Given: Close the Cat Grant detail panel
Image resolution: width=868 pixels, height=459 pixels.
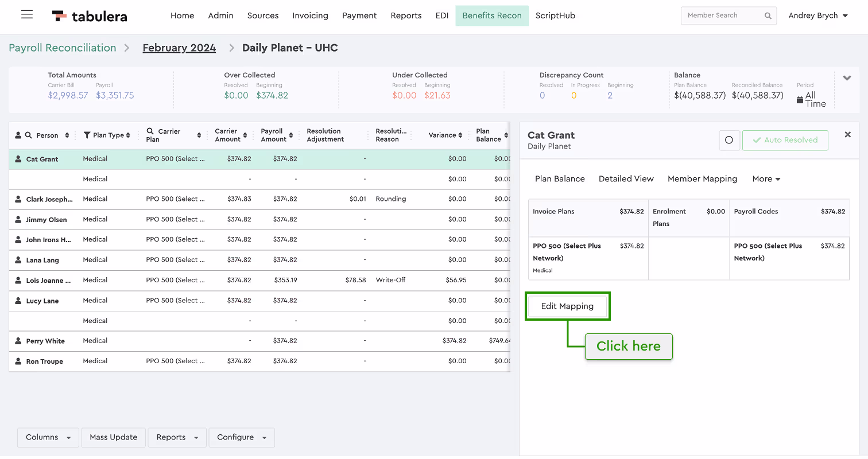Looking at the screenshot, I should 847,134.
